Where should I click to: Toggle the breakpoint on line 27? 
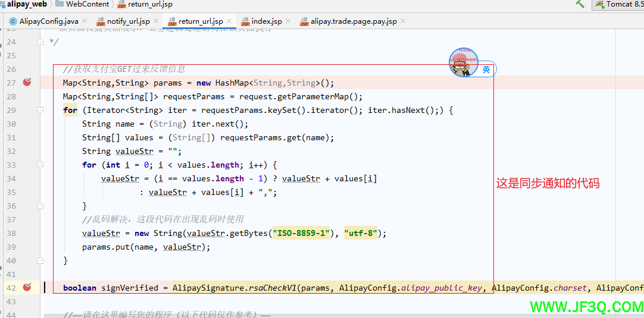tap(27, 83)
